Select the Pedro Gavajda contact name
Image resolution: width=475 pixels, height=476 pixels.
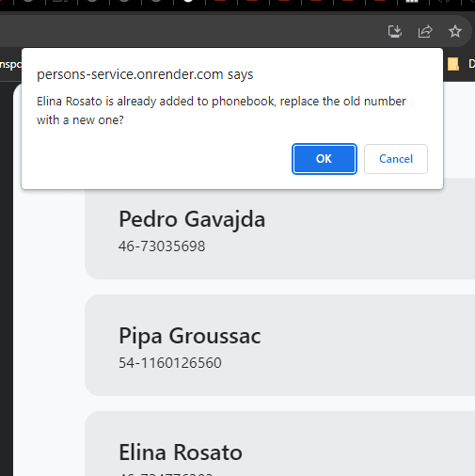pyautogui.click(x=192, y=219)
